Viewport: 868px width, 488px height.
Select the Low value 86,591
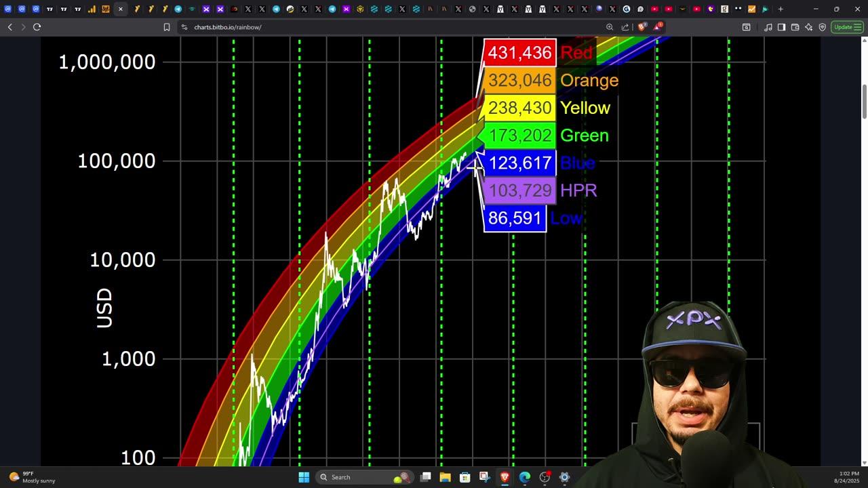[515, 218]
